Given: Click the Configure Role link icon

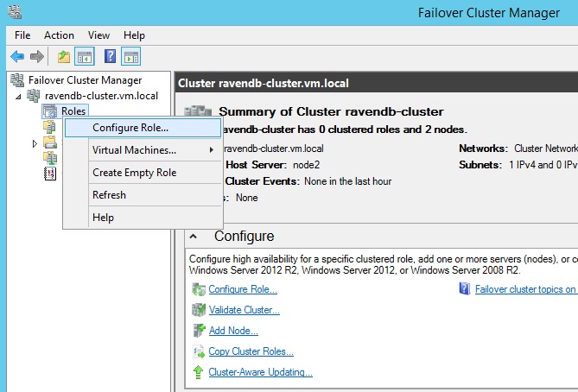Looking at the screenshot, I should [199, 289].
